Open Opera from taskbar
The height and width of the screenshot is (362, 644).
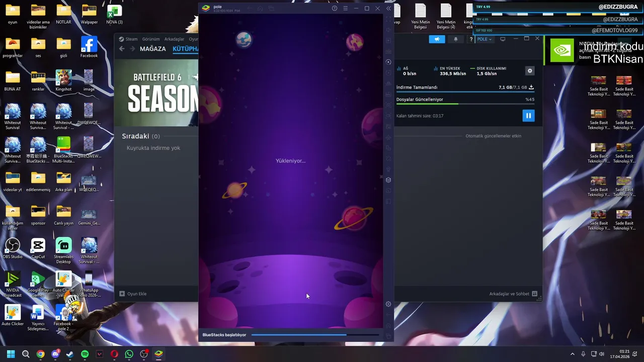(114, 354)
